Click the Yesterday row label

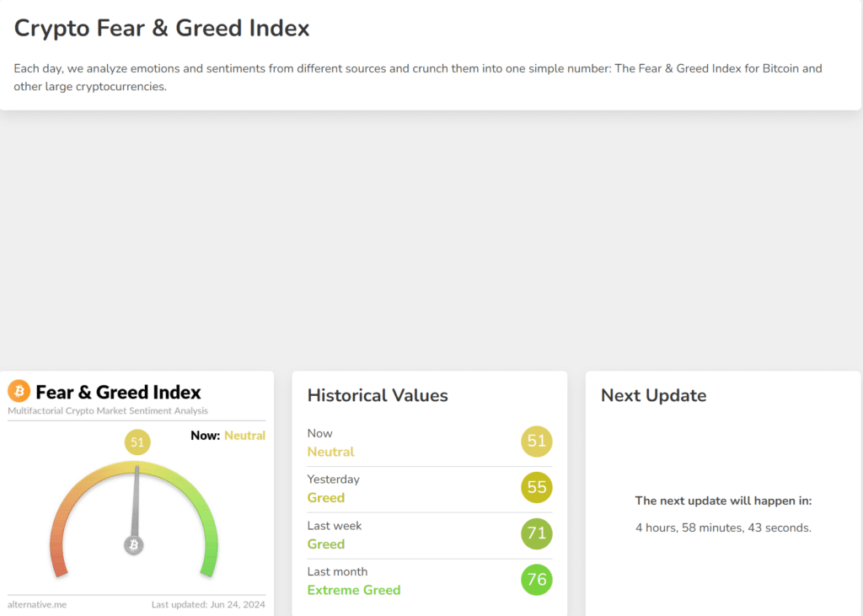[x=333, y=479]
